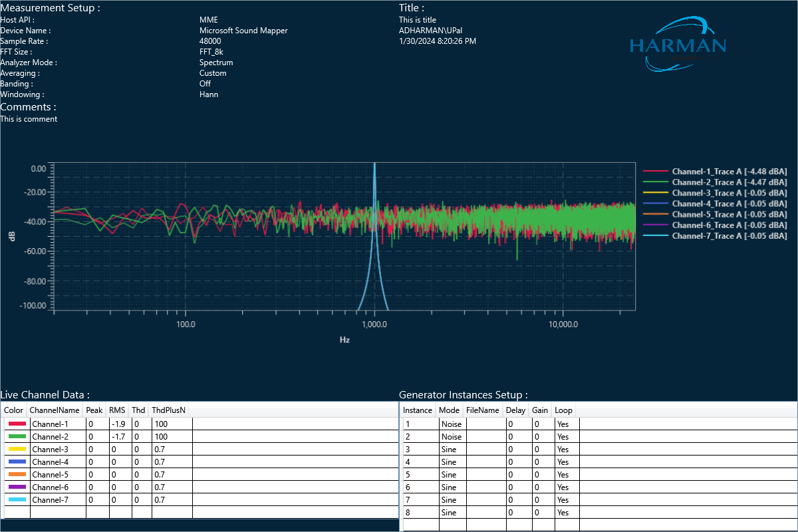Select the Channel-6 name cell
The width and height of the screenshot is (798, 532).
58,487
